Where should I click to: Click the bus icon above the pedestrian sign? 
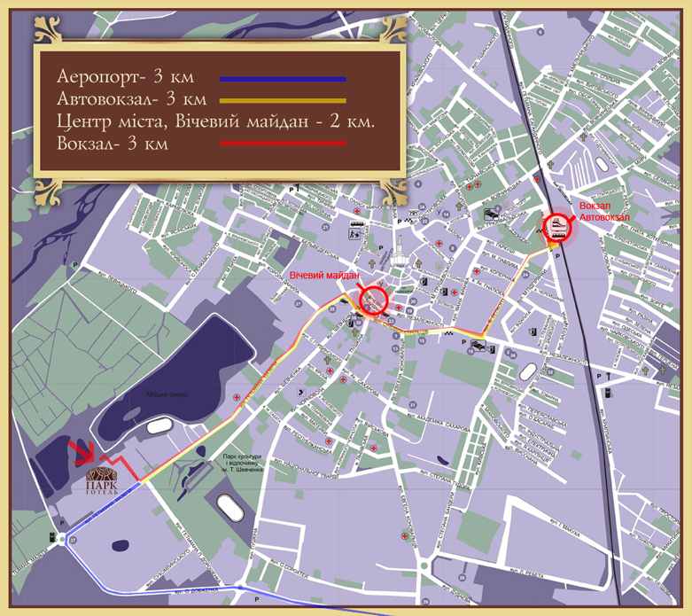[x=356, y=224]
